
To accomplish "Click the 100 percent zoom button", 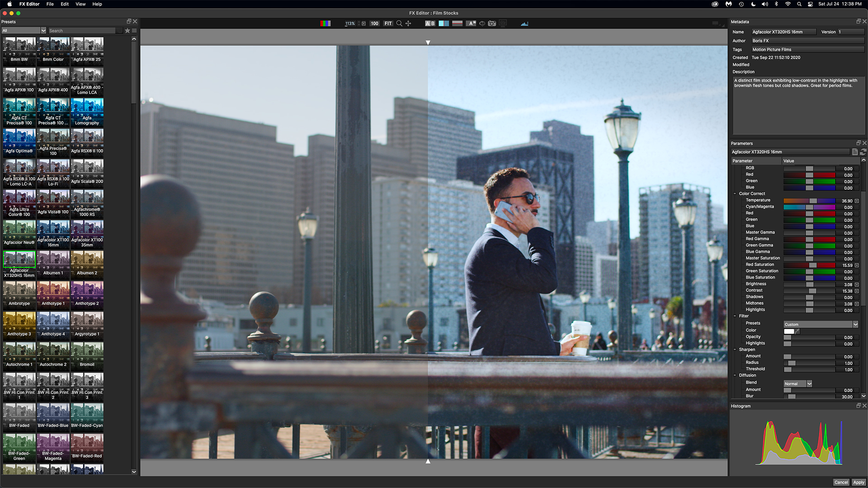I will (374, 23).
